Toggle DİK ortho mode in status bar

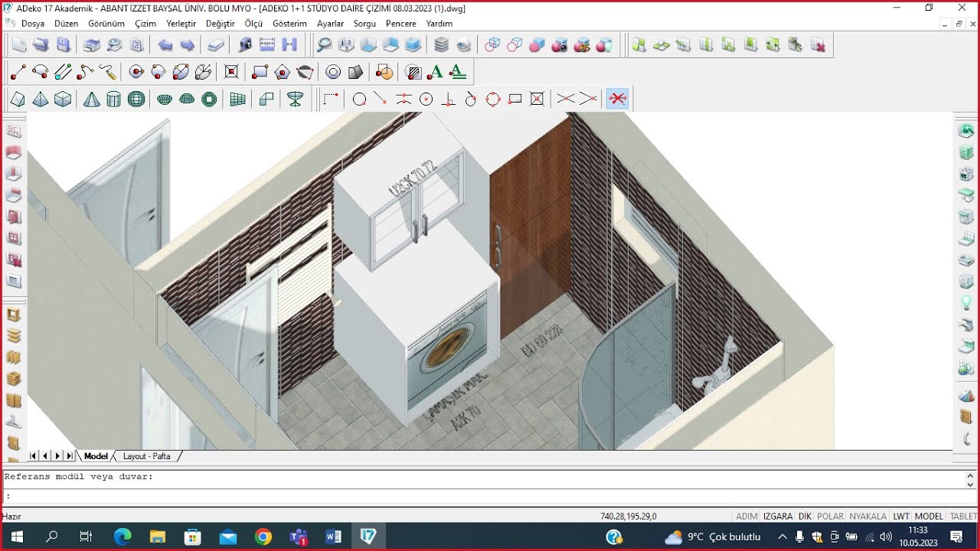coord(805,517)
